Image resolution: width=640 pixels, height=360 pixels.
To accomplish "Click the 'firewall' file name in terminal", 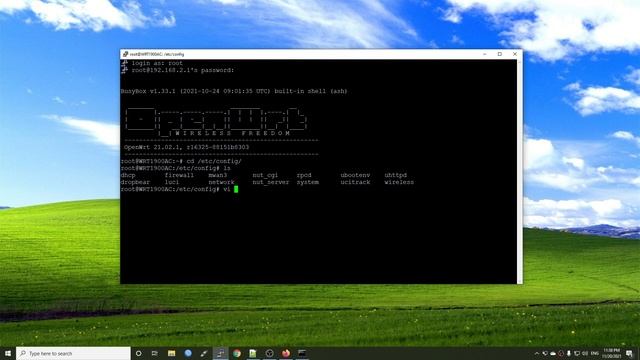I will (x=179, y=175).
